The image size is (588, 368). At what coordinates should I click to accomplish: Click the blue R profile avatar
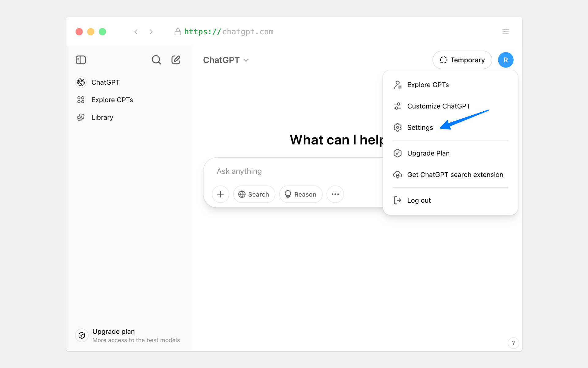[505, 60]
